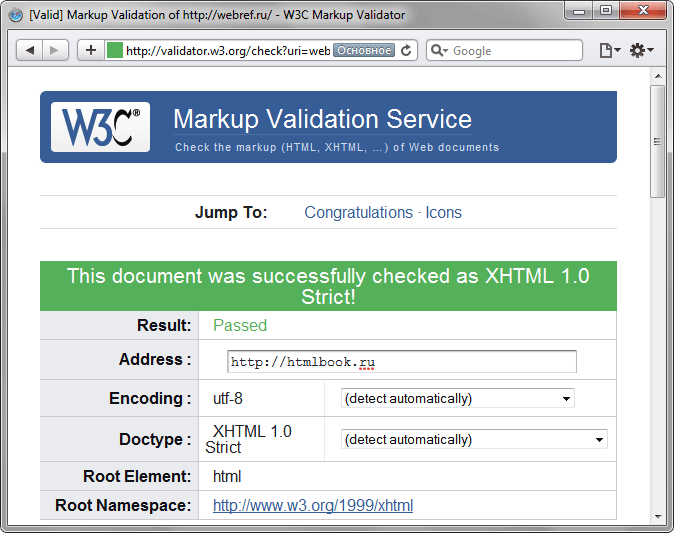Click the browser Forward arrow button
This screenshot has height=533, width=674.
pyautogui.click(x=55, y=50)
